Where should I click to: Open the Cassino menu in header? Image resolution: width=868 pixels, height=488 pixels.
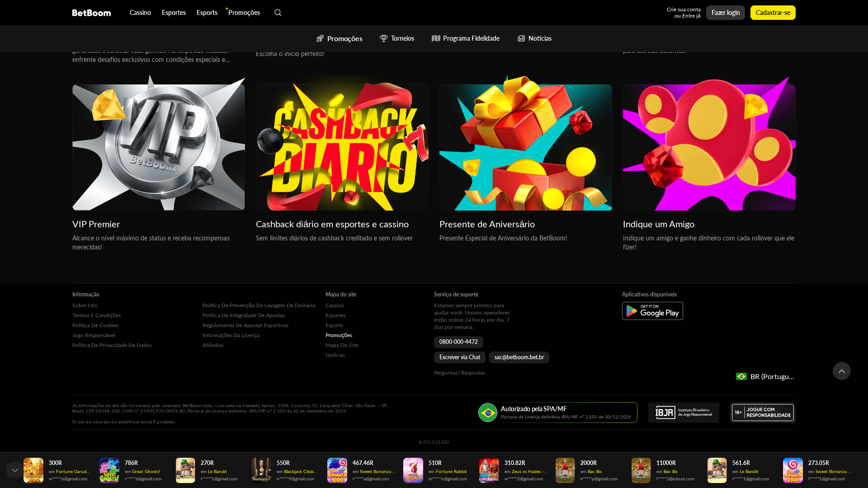click(x=140, y=13)
